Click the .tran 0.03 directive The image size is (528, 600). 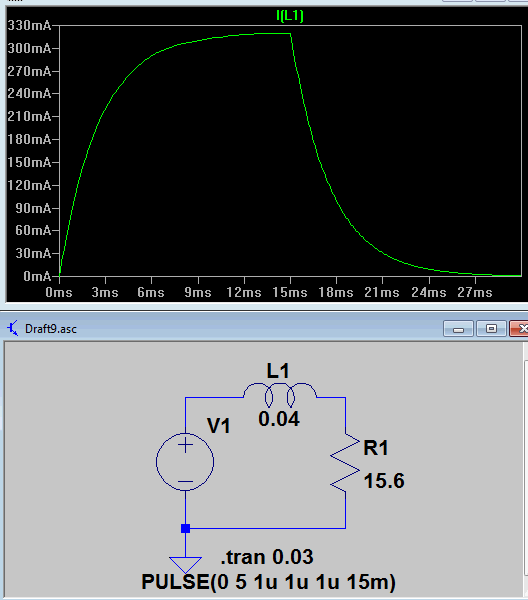pos(267,557)
